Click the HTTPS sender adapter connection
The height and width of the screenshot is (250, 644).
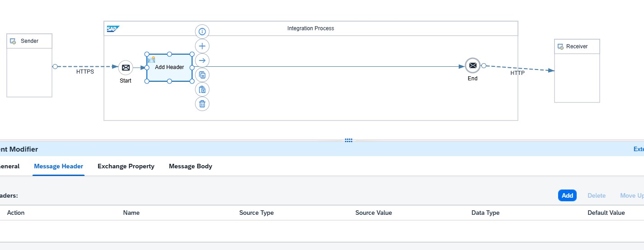coord(85,67)
